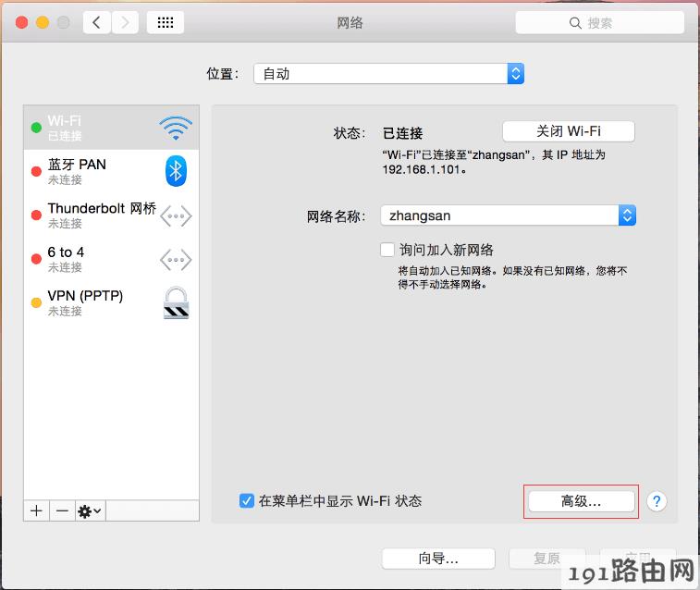This screenshot has height=590, width=700.
Task: Remove selected service with minus button
Action: (63, 510)
